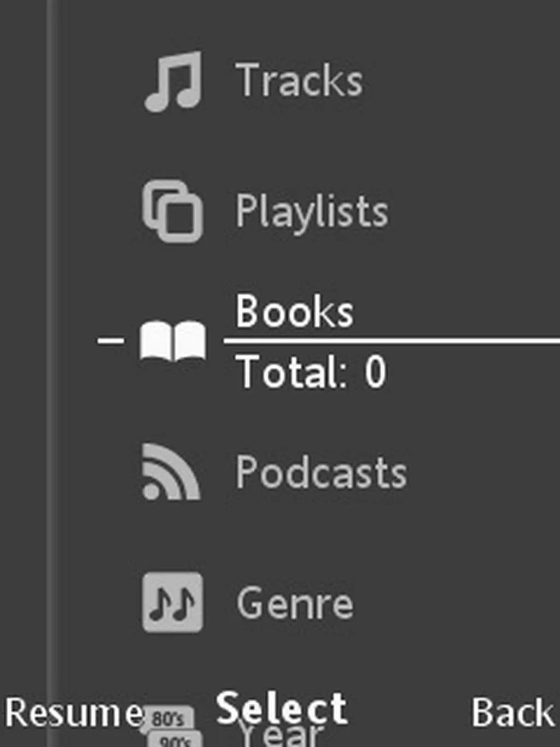The image size is (560, 747).
Task: Click the open book icon
Action: pyautogui.click(x=173, y=340)
